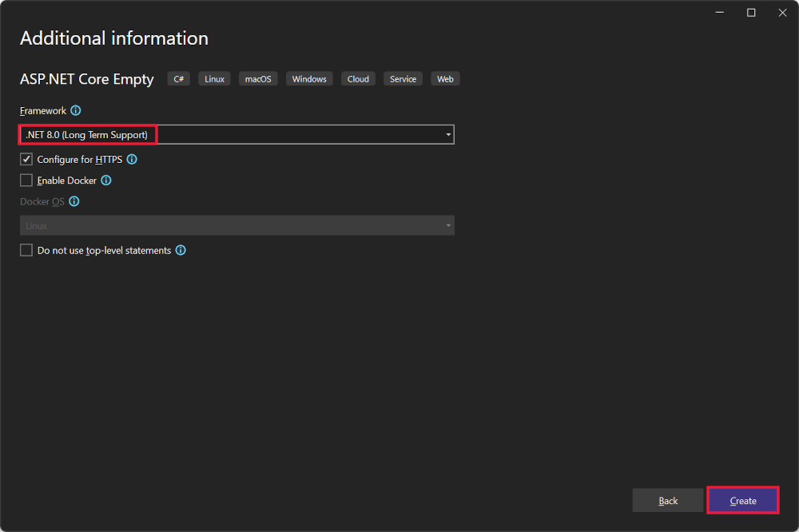
Task: Go back using the Back button
Action: 668,500
